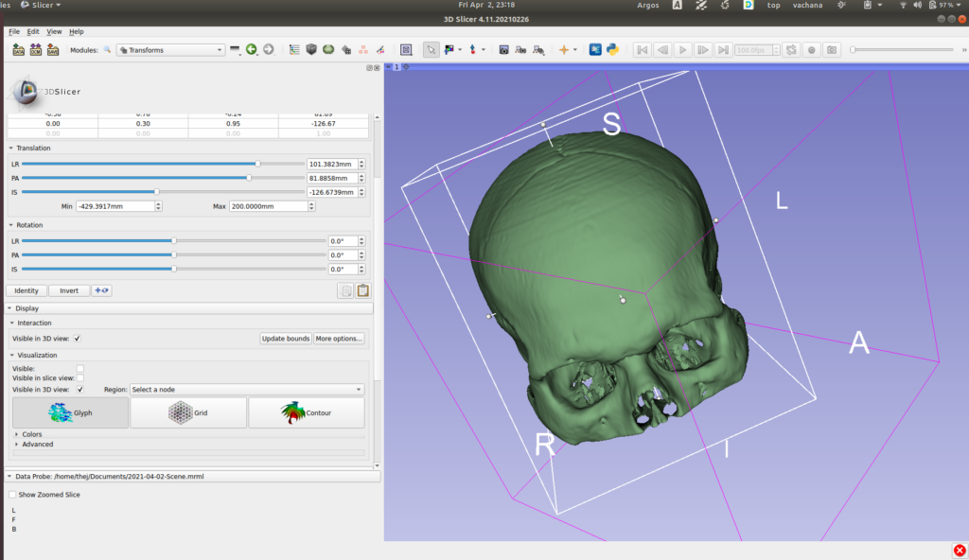Viewport: 969px width, 560px height.
Task: Select the Glyph visualization mode
Action: tap(70, 412)
